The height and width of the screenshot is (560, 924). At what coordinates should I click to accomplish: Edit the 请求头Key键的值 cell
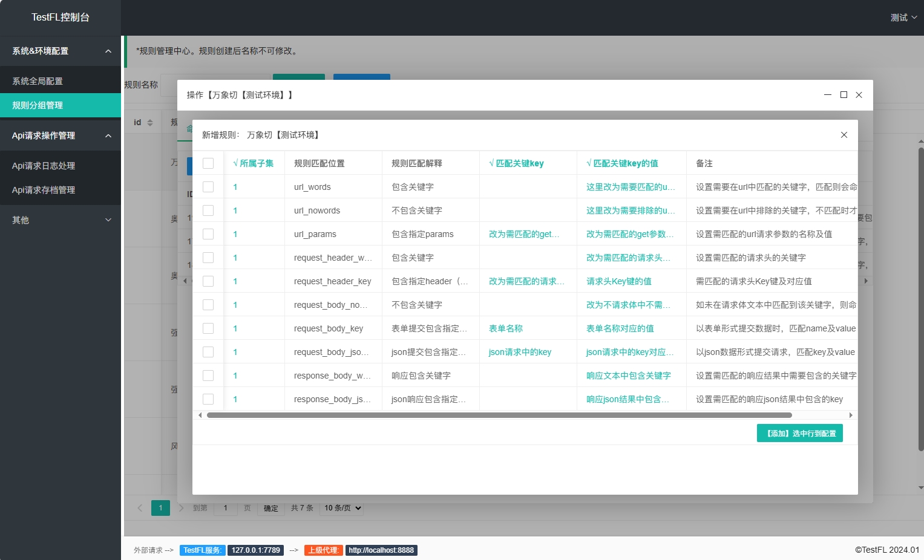[x=631, y=281]
